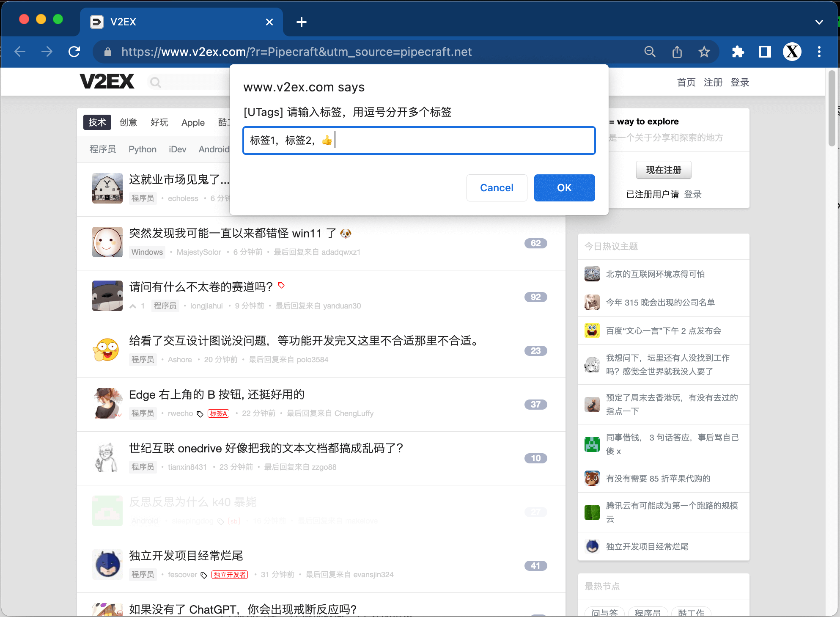Click the upvote arrow on 请问有什么不太卷的赛道吗 post
Image resolution: width=840 pixels, height=617 pixels.
click(x=133, y=306)
